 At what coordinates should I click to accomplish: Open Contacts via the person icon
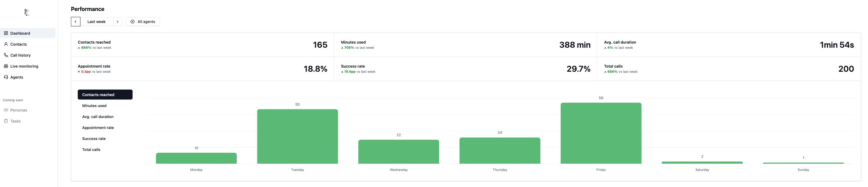click(x=6, y=44)
